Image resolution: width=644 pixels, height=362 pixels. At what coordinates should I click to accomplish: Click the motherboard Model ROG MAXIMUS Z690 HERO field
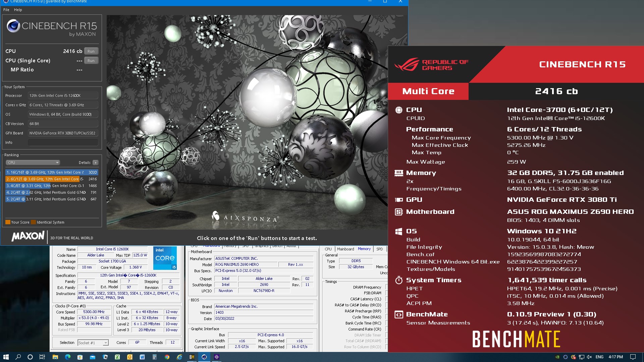246,264
